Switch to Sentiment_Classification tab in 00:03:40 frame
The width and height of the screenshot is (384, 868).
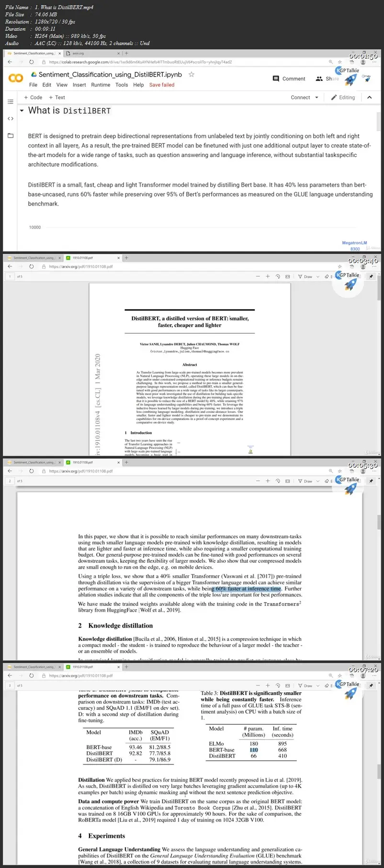[34, 258]
